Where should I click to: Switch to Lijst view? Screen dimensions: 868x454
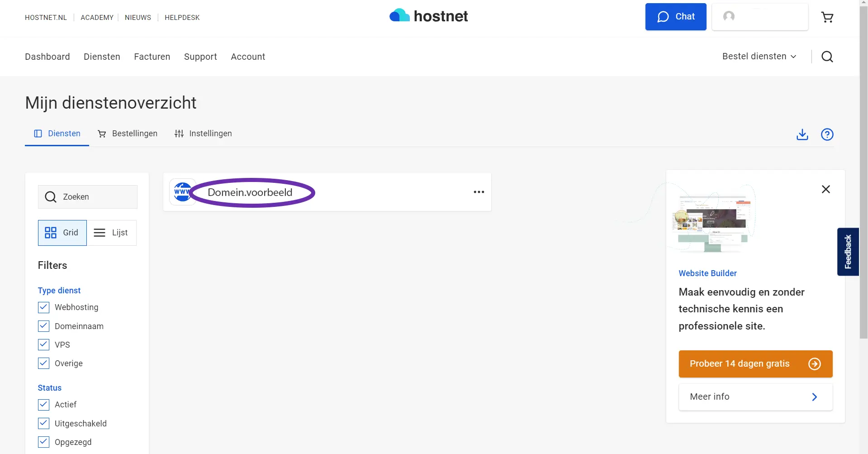pos(111,233)
